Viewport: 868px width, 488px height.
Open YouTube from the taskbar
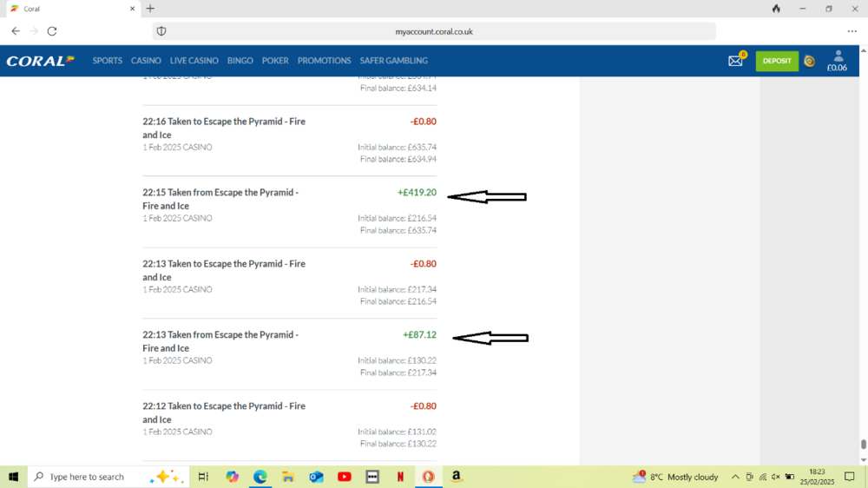[x=345, y=477]
